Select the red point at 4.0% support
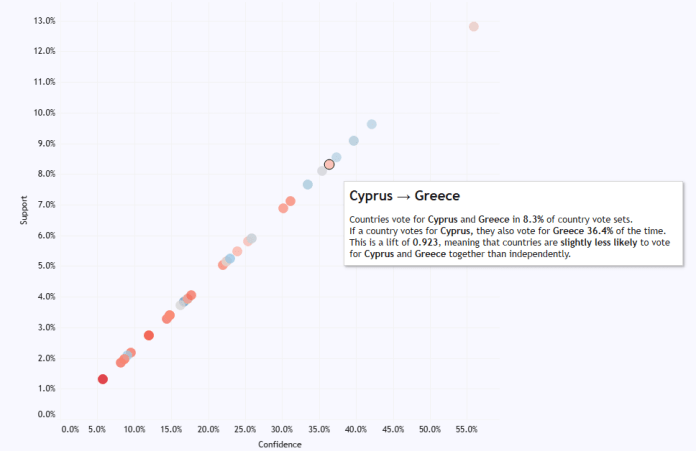The height and width of the screenshot is (451, 696). click(x=191, y=295)
